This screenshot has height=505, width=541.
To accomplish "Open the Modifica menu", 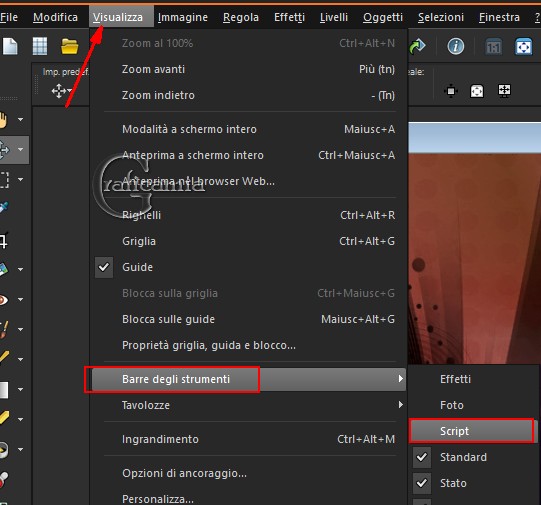I will [55, 17].
